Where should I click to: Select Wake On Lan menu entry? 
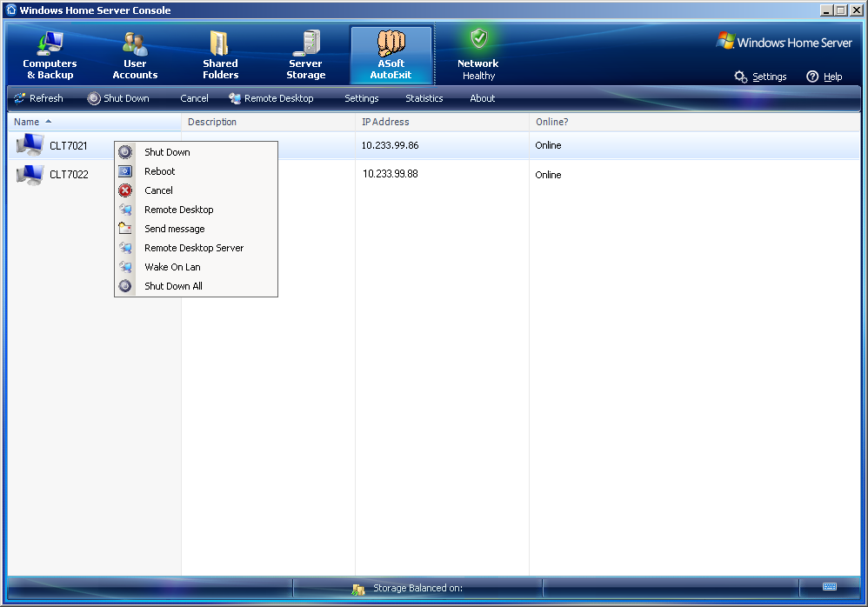click(196, 267)
